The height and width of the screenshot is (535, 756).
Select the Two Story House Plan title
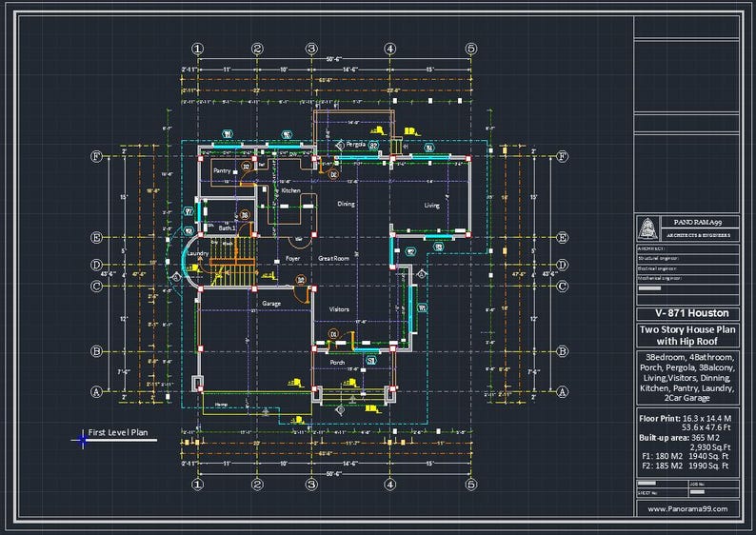coord(687,335)
